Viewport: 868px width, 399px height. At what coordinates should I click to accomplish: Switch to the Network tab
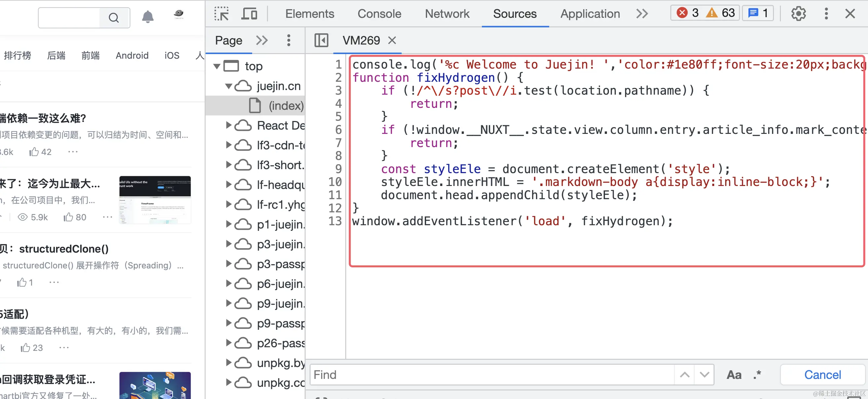tap(447, 14)
